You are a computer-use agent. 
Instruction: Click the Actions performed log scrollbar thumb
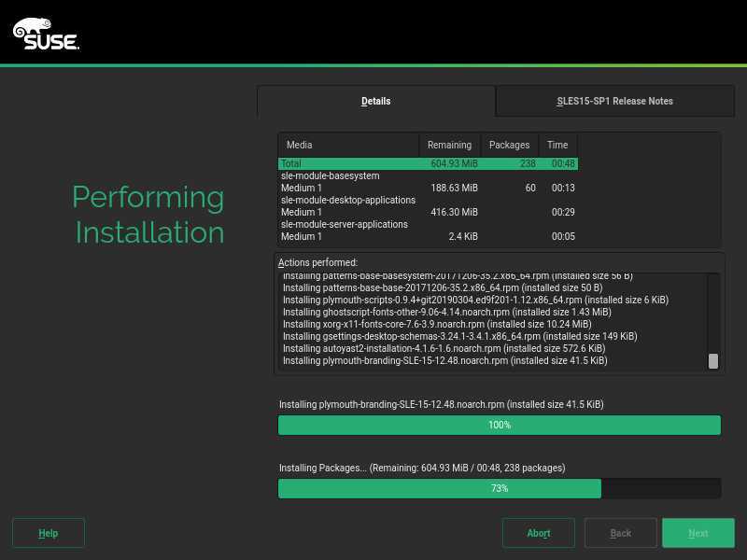(x=713, y=360)
